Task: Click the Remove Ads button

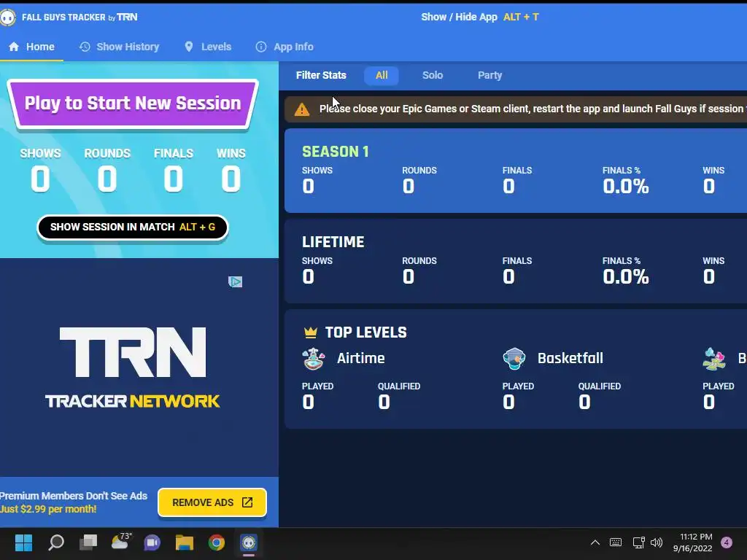Action: point(212,502)
